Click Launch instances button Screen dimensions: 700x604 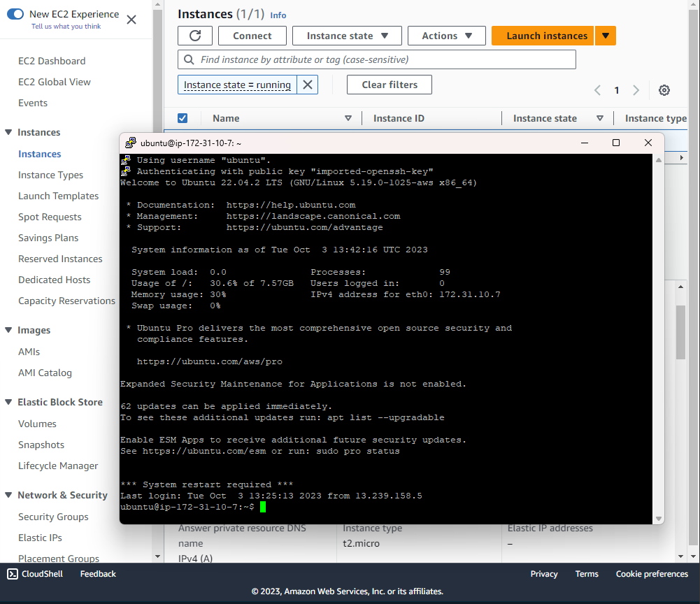543,36
